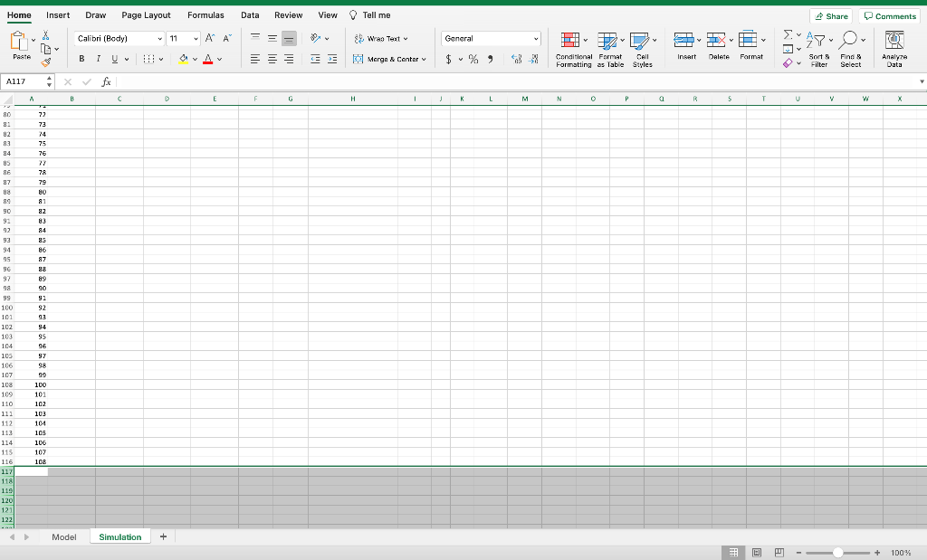Open the Model sheet tab
Viewport: 927px width, 560px height.
point(63,536)
